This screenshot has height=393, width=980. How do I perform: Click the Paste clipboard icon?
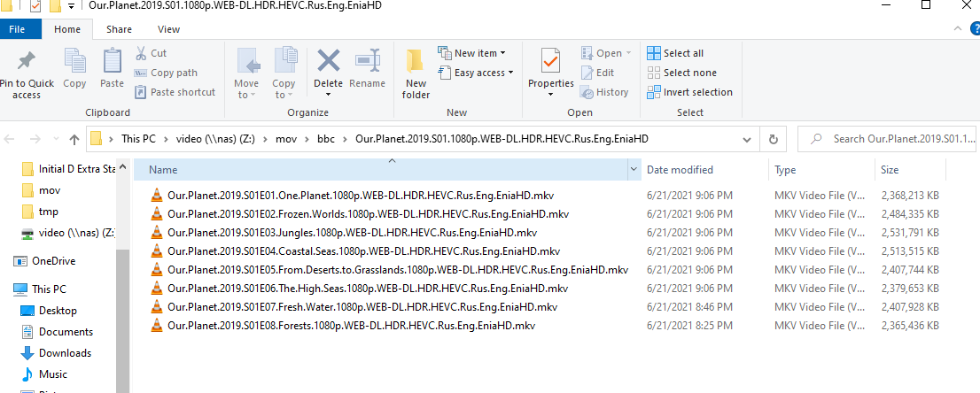[x=113, y=61]
